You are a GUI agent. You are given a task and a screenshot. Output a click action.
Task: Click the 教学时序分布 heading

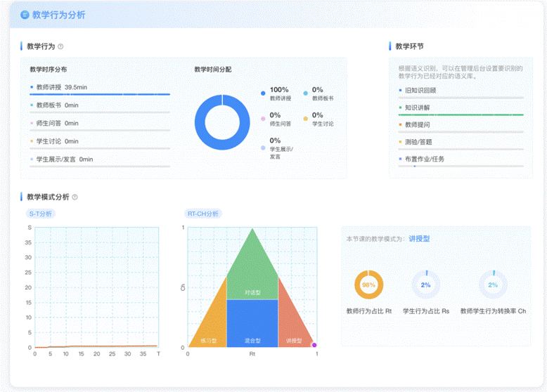pos(48,70)
